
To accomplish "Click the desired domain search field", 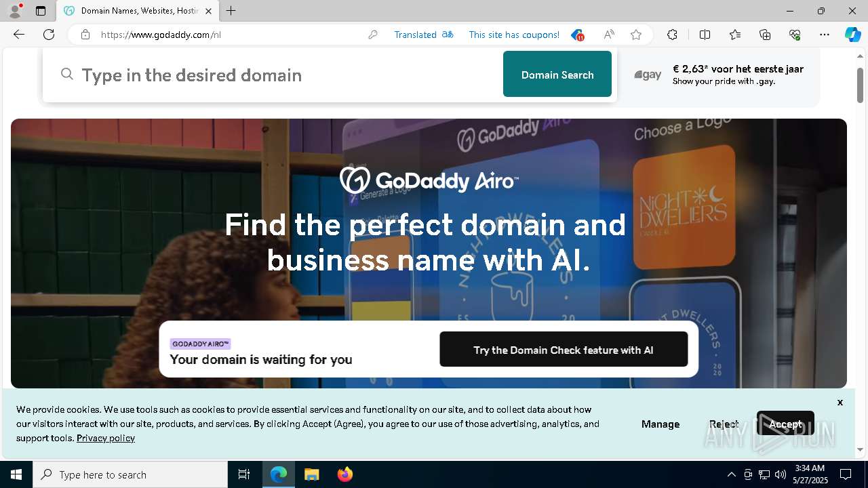I will 273,75.
